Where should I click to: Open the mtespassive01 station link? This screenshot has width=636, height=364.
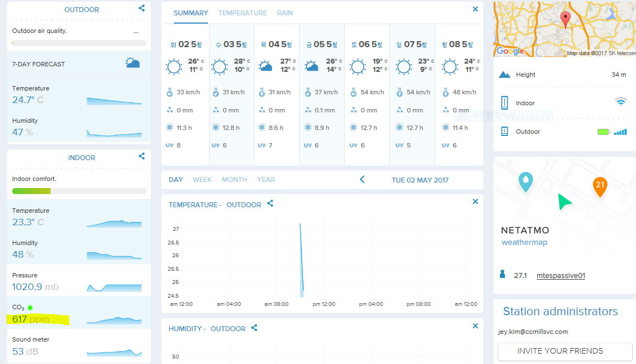point(560,275)
